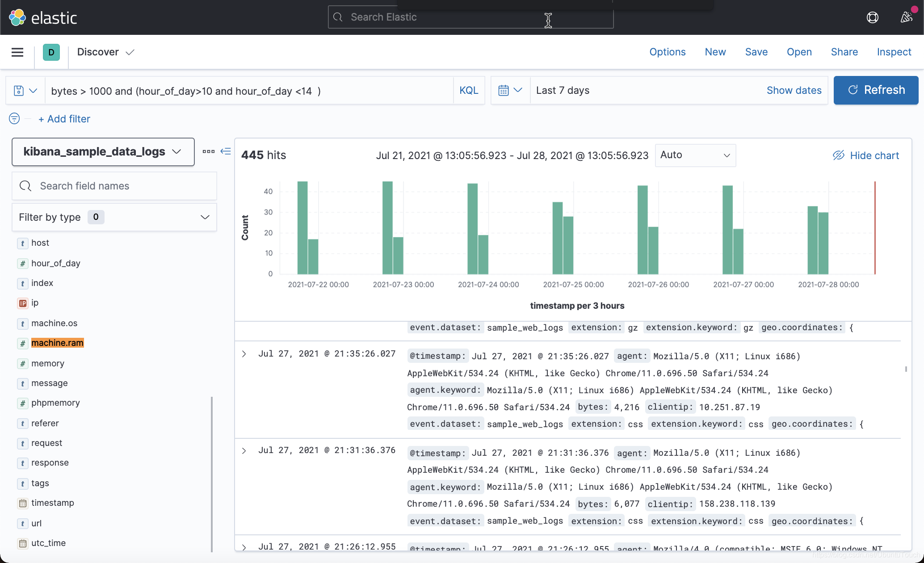
Task: Click the filter options circle icon
Action: point(14,118)
